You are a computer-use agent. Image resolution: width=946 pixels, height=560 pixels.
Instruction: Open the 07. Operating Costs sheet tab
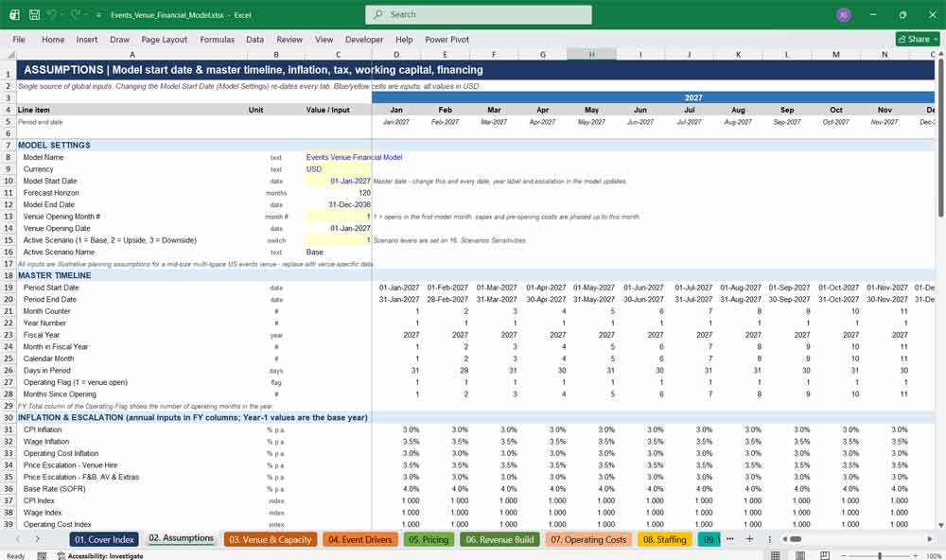588,539
